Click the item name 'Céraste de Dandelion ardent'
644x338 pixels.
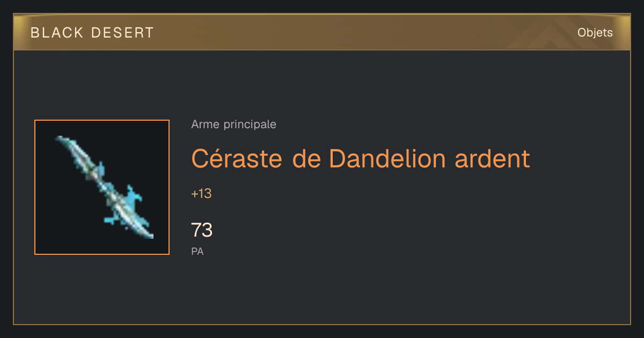[x=361, y=158]
